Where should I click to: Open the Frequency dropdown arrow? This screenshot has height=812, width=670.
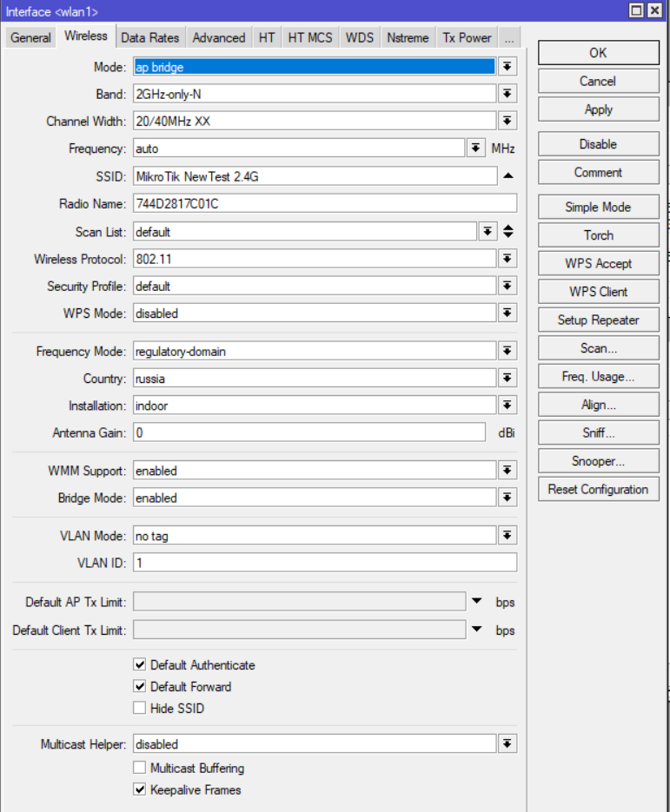pyautogui.click(x=475, y=149)
